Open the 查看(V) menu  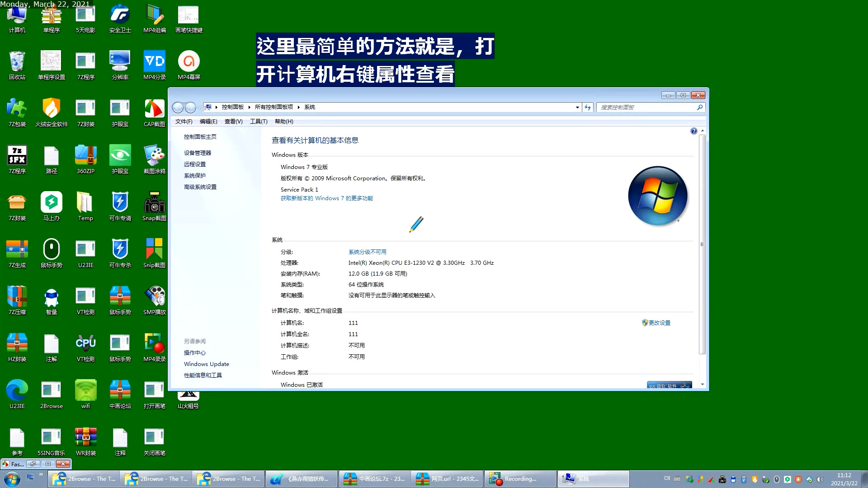point(233,122)
